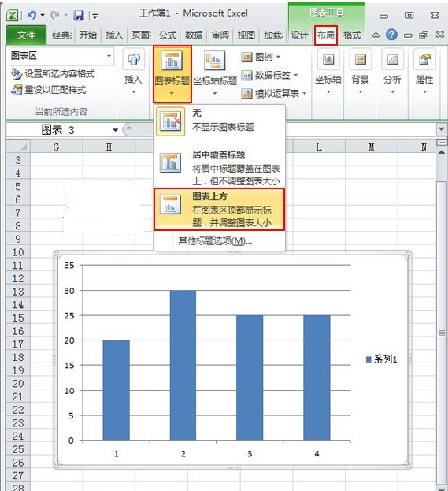Select column M header
Image resolution: width=448 pixels, height=491 pixels.
pyautogui.click(x=372, y=147)
